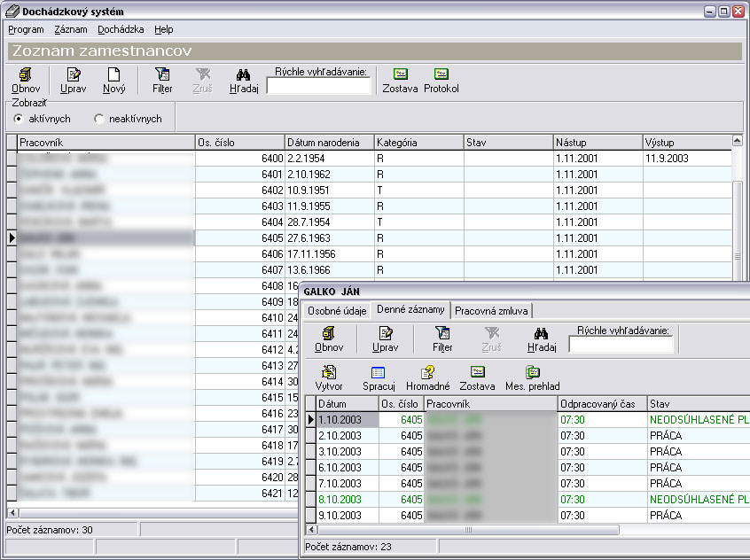Click quick search field in GALKO JÁN window

[x=621, y=345]
